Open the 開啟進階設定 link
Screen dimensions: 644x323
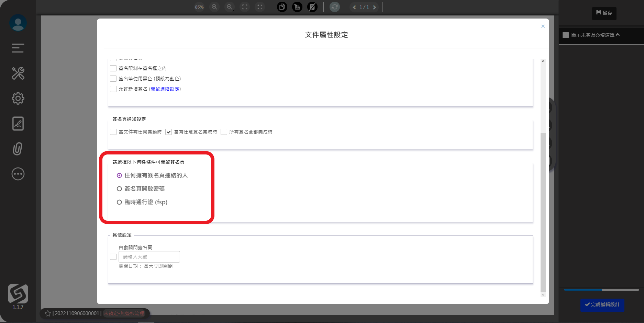click(x=165, y=89)
